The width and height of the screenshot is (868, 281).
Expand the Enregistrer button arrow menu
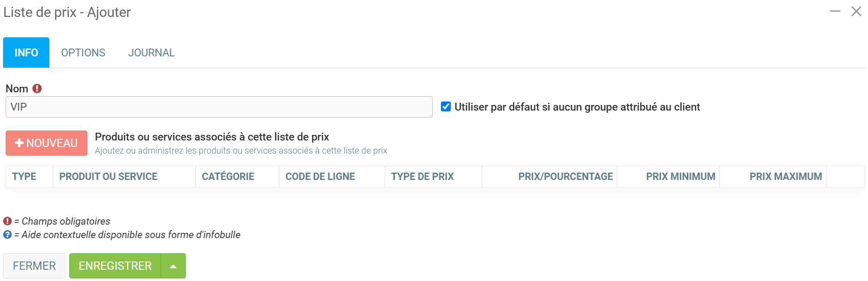point(173,266)
